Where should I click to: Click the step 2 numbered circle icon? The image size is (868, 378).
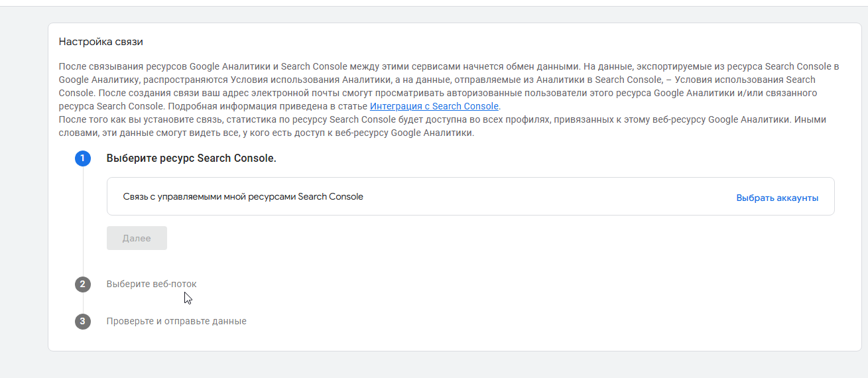(83, 284)
